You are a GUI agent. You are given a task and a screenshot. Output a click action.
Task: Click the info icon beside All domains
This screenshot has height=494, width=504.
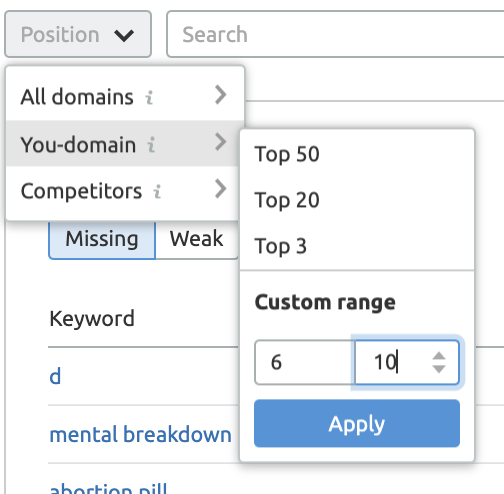tap(149, 98)
